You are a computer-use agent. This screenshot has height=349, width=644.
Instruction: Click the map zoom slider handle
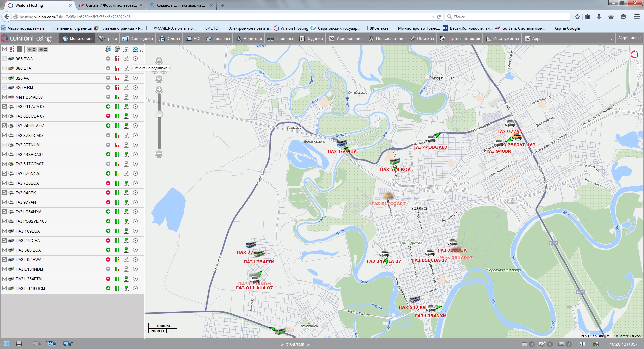pos(159,114)
